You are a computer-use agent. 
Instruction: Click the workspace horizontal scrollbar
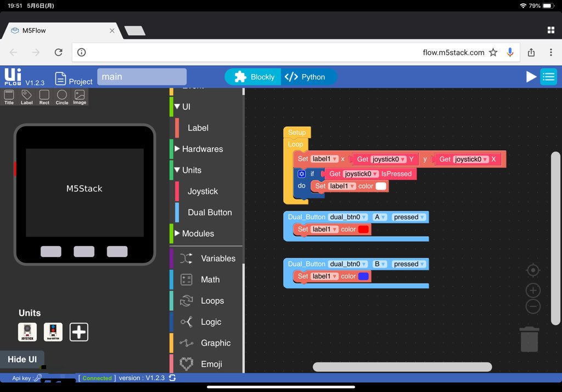(402, 367)
